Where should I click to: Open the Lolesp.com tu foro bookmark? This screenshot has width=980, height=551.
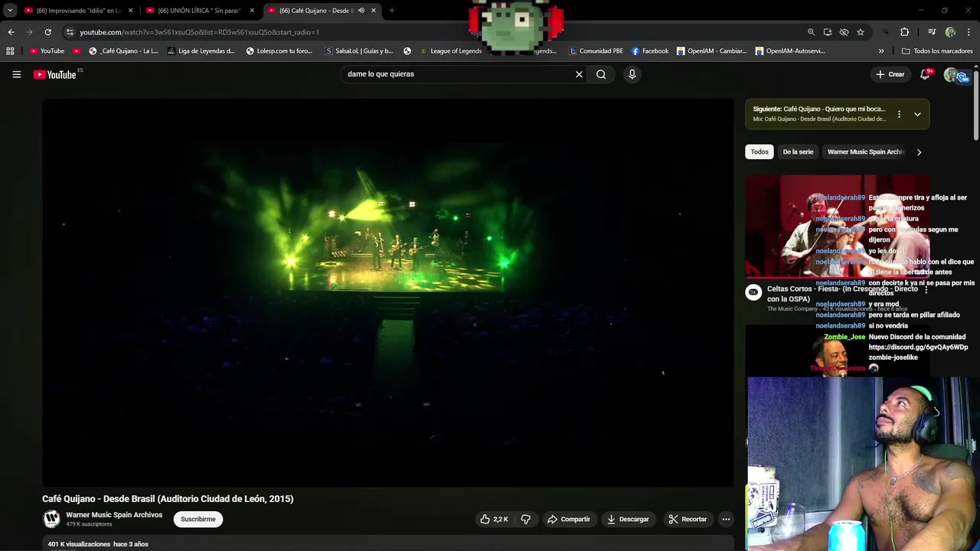pyautogui.click(x=279, y=51)
